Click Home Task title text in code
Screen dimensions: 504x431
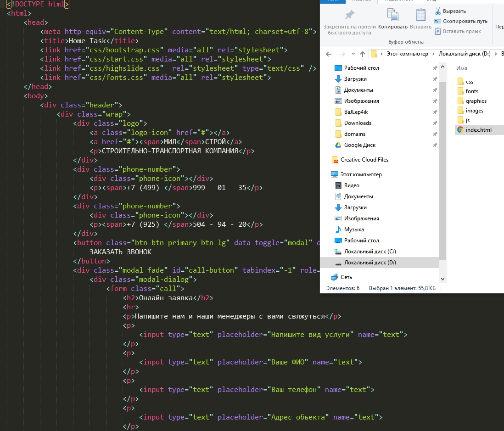87,41
